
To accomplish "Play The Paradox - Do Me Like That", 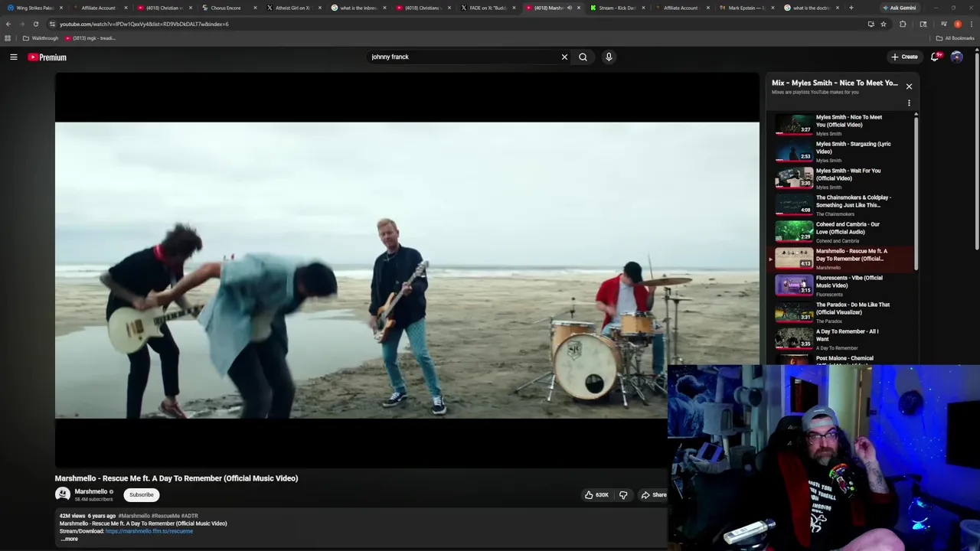I will coord(842,312).
